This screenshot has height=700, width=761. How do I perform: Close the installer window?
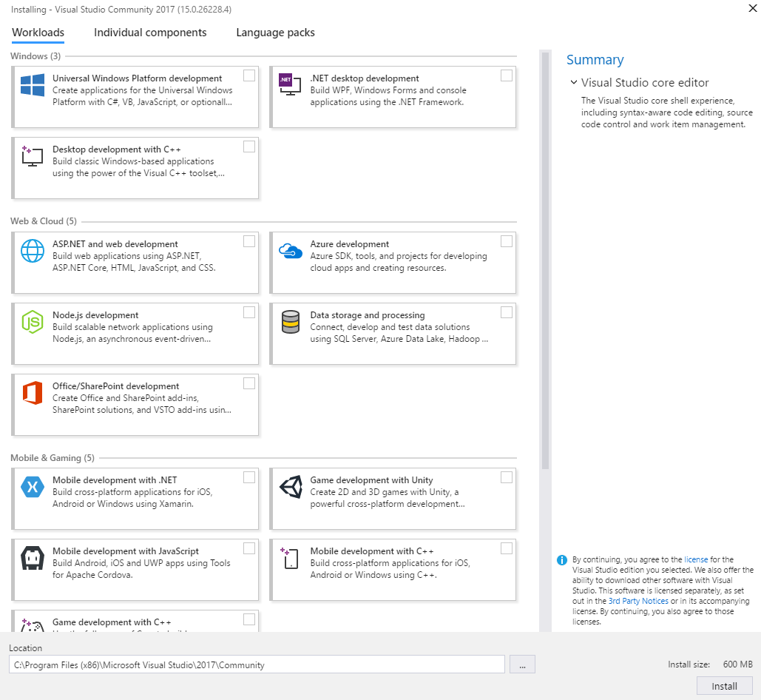[753, 8]
